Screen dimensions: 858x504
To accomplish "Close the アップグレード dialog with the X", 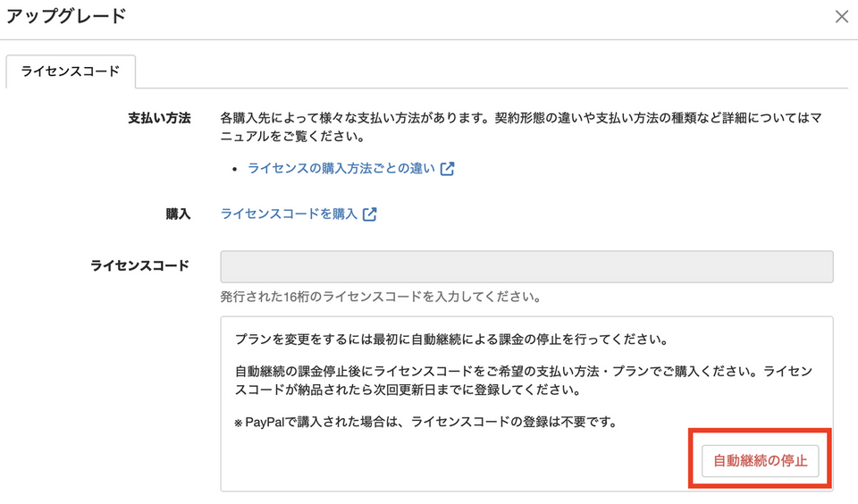I will (841, 17).
